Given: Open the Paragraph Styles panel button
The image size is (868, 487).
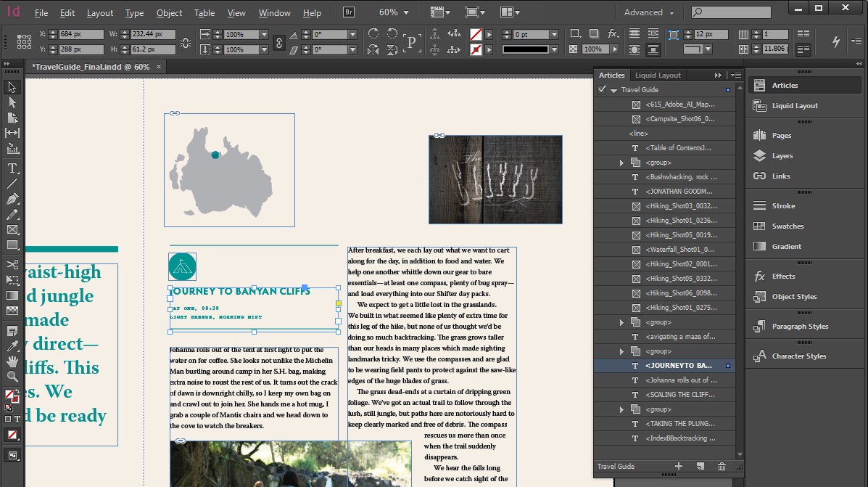Looking at the screenshot, I should click(x=799, y=327).
